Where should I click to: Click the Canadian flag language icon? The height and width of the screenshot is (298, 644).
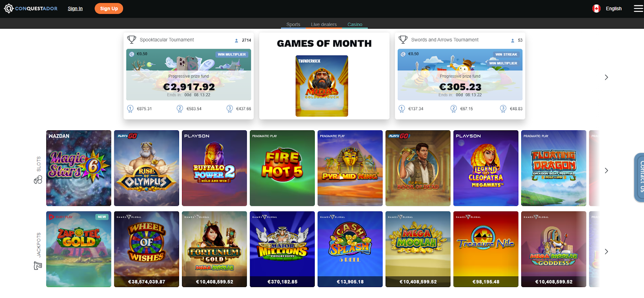597,8
